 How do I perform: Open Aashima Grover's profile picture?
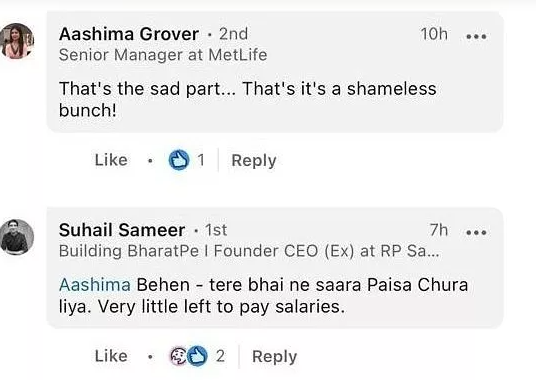pos(17,41)
